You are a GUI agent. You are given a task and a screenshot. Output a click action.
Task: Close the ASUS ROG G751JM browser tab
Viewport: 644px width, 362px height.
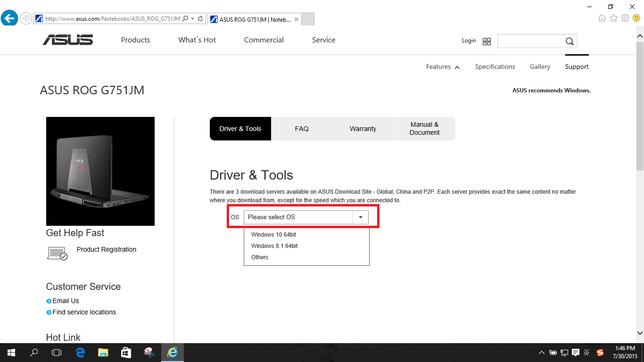[x=296, y=19]
